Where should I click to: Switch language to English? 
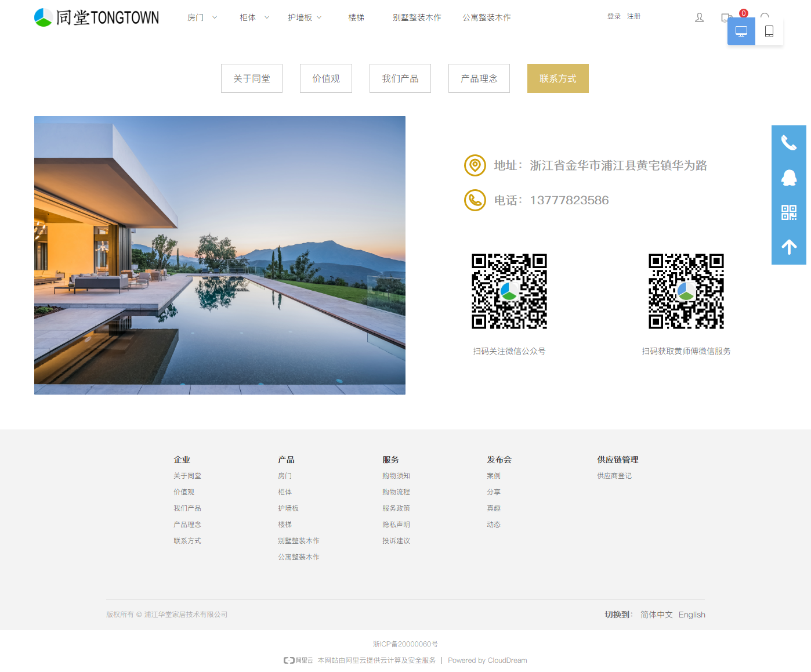point(691,615)
